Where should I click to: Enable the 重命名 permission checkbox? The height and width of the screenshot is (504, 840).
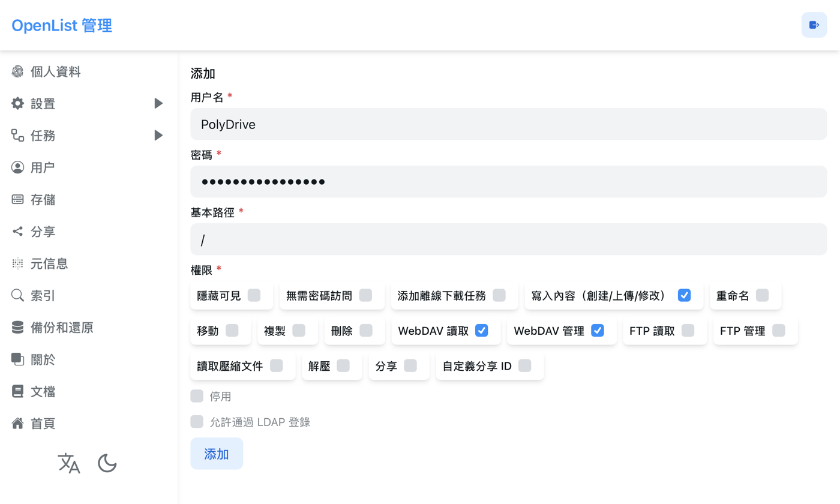(762, 295)
